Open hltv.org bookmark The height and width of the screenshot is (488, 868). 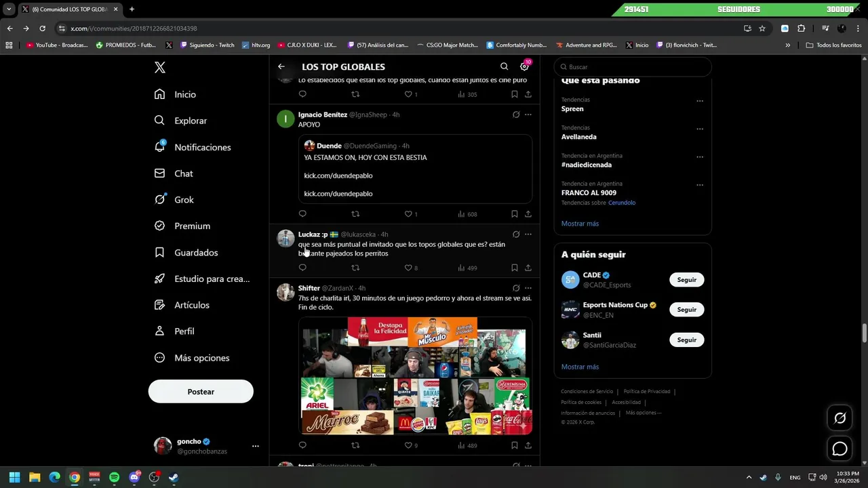(256, 45)
